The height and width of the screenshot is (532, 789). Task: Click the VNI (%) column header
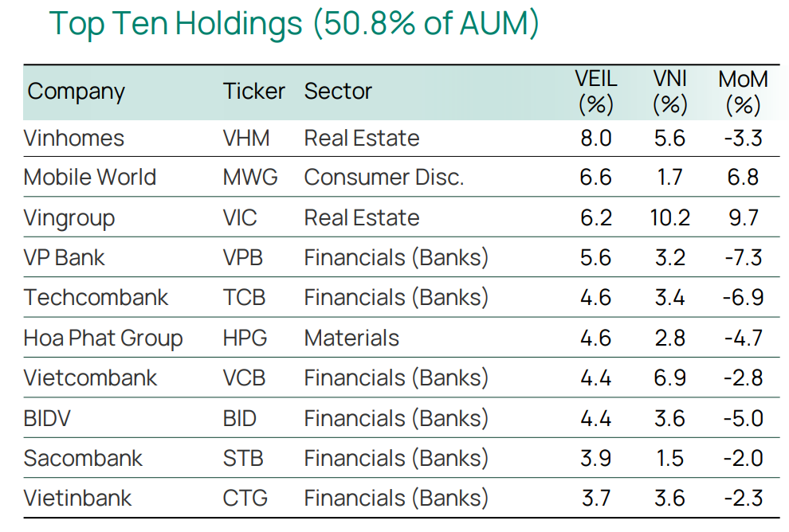tap(669, 92)
